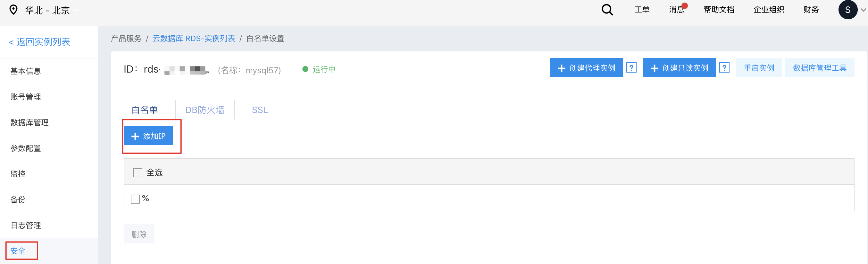Expand the account menu chevron

coord(863,10)
